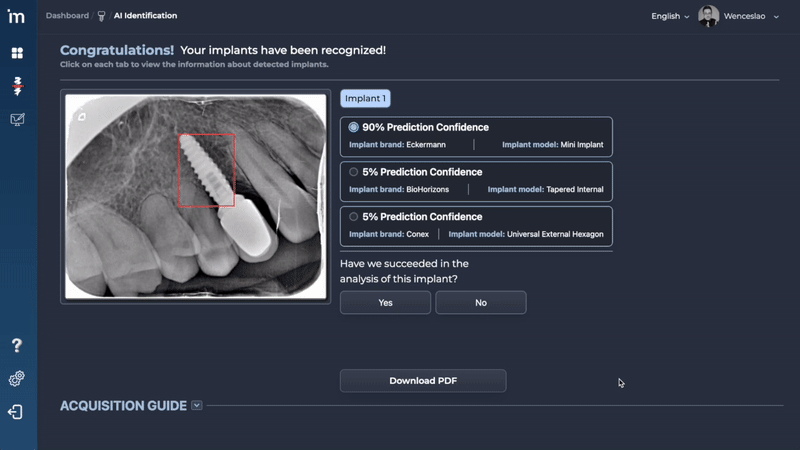
Task: Go to Dashboard via the breadcrumb
Action: point(67,16)
